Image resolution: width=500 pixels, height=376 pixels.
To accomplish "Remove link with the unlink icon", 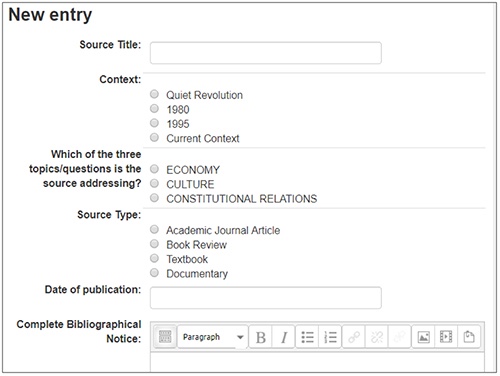I will [x=377, y=337].
